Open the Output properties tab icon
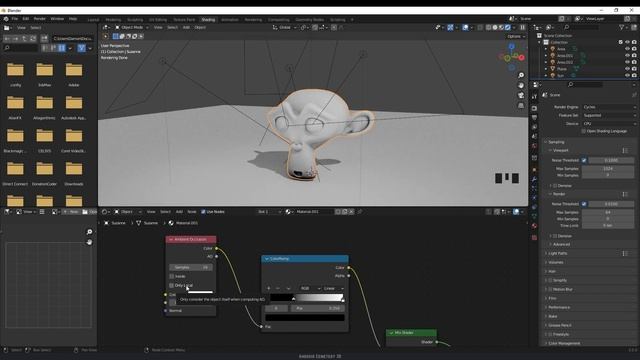This screenshot has width=640, height=360. (534, 118)
